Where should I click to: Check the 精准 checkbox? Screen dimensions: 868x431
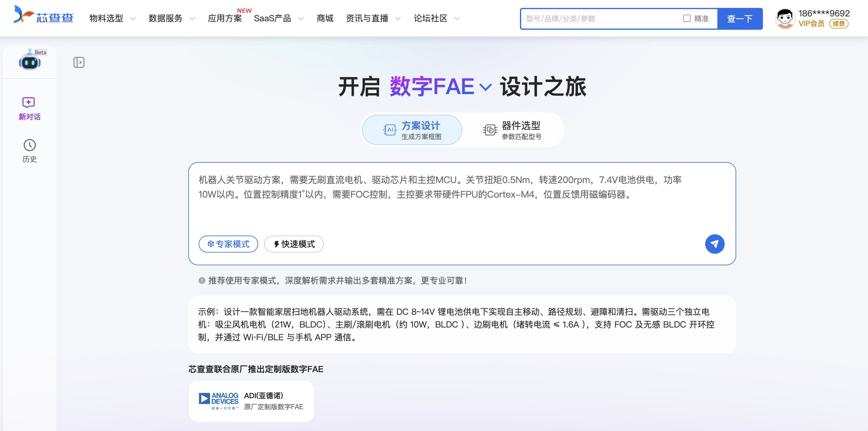tap(687, 18)
